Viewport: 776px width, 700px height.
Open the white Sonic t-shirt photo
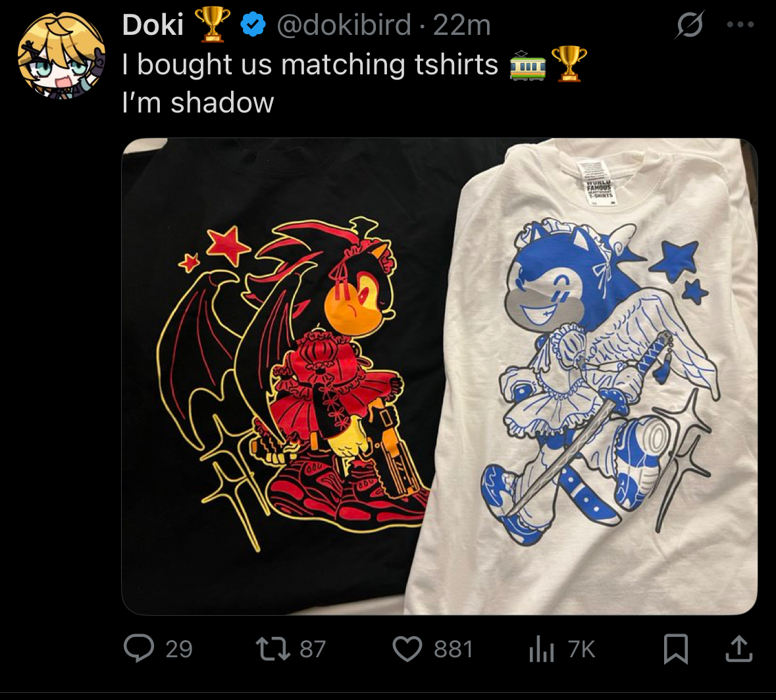[584, 376]
